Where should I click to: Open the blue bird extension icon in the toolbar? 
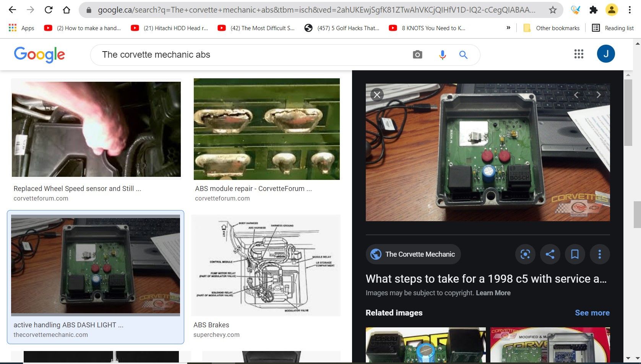tap(575, 10)
